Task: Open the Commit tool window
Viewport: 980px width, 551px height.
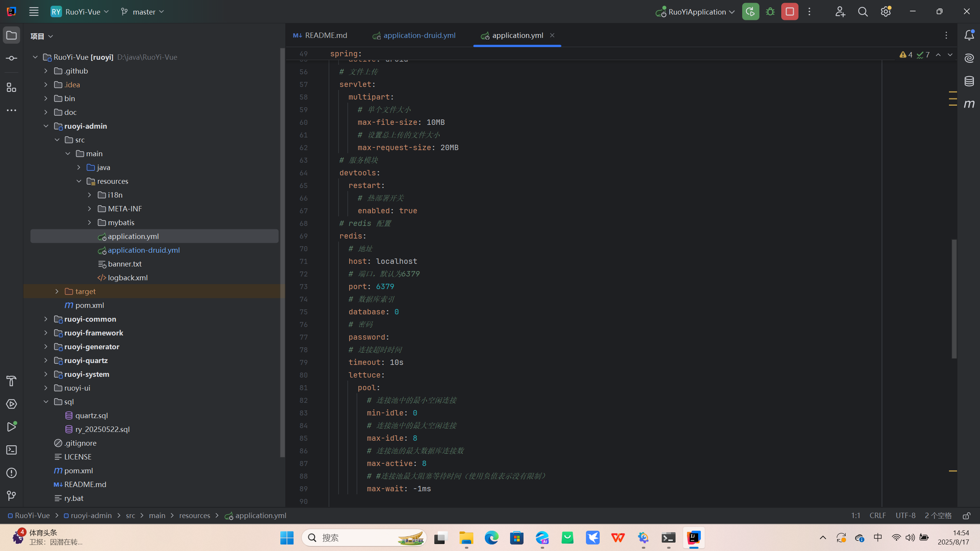Action: click(11, 58)
